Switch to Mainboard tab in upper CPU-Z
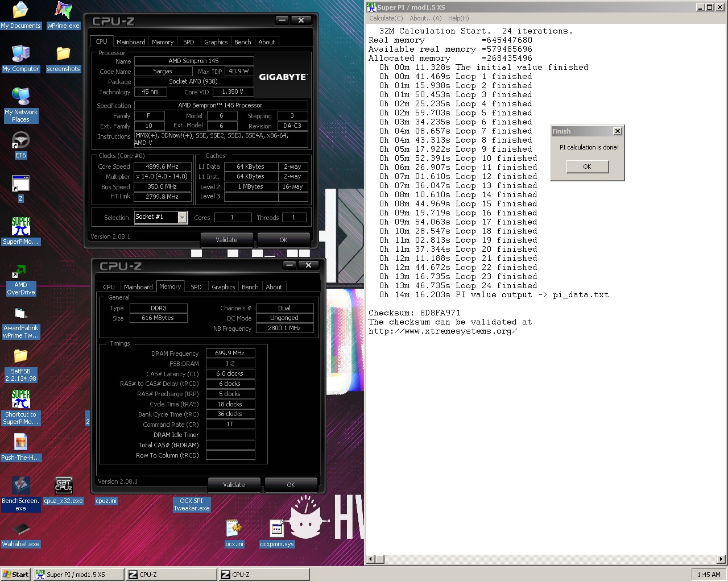Screen dimensions: 728x582 coord(131,42)
